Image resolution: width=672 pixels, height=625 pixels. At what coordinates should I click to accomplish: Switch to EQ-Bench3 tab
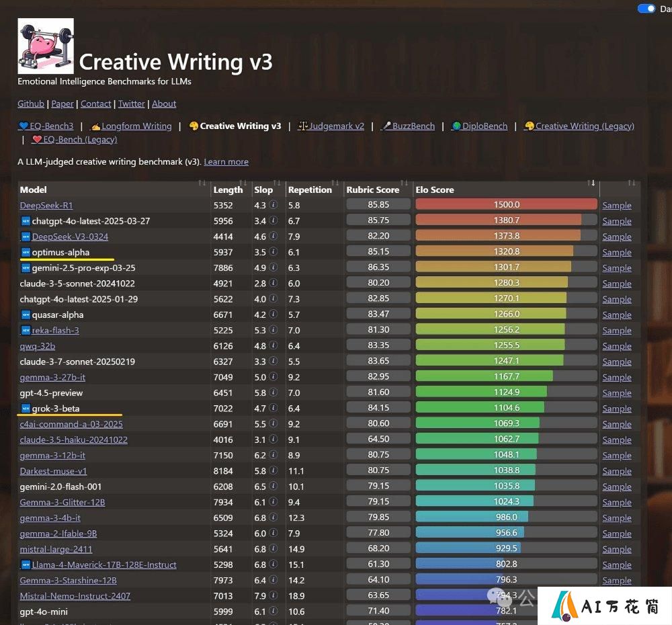point(46,126)
